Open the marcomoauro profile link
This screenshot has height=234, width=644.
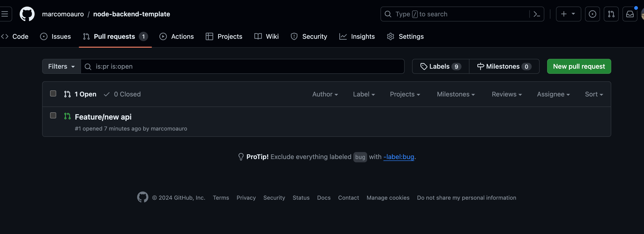pyautogui.click(x=63, y=14)
